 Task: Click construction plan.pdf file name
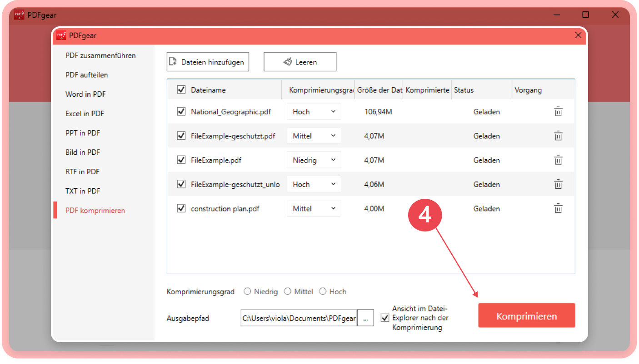coord(225,208)
